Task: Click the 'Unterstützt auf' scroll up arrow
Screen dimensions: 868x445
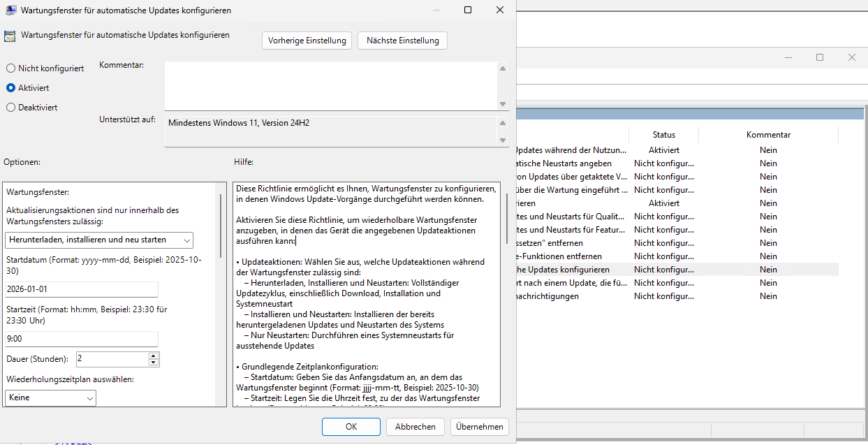Action: click(x=503, y=123)
